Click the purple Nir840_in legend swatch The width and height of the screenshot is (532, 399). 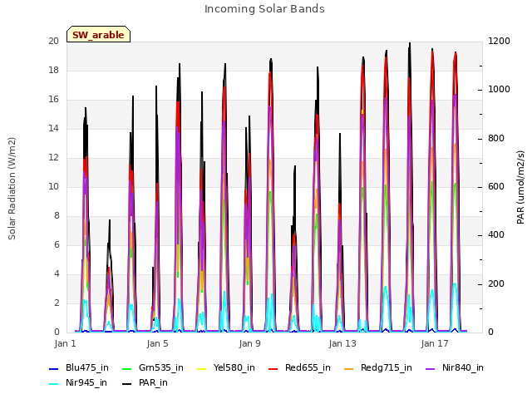431,369
